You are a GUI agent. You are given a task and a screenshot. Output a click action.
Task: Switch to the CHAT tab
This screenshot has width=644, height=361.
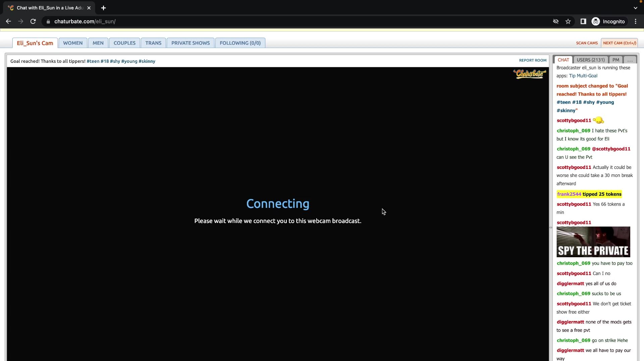(563, 60)
